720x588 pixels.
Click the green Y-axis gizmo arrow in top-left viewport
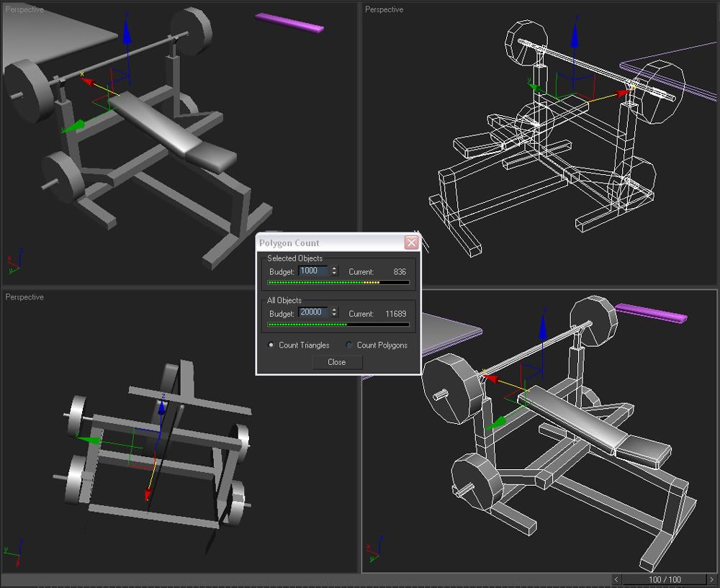click(x=74, y=127)
